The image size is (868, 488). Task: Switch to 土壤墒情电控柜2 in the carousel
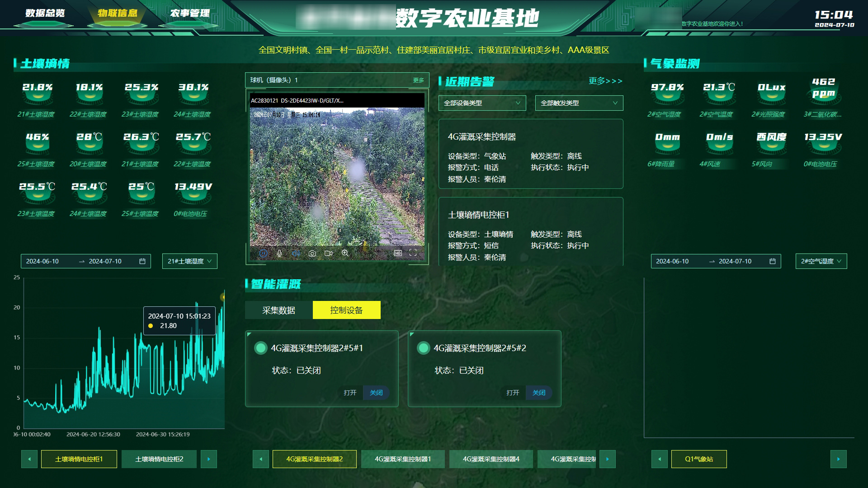click(159, 459)
